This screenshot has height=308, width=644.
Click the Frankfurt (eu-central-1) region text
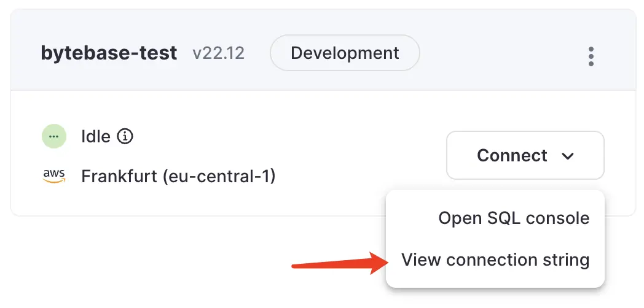click(178, 177)
